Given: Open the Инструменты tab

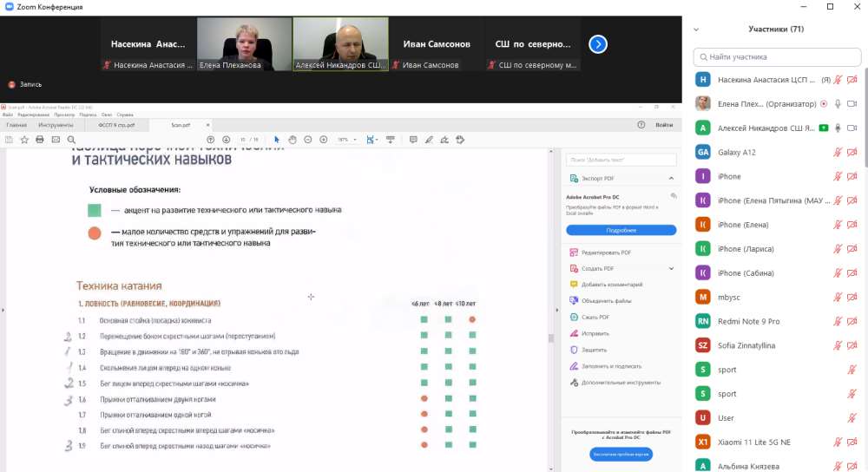Looking at the screenshot, I should (x=56, y=125).
